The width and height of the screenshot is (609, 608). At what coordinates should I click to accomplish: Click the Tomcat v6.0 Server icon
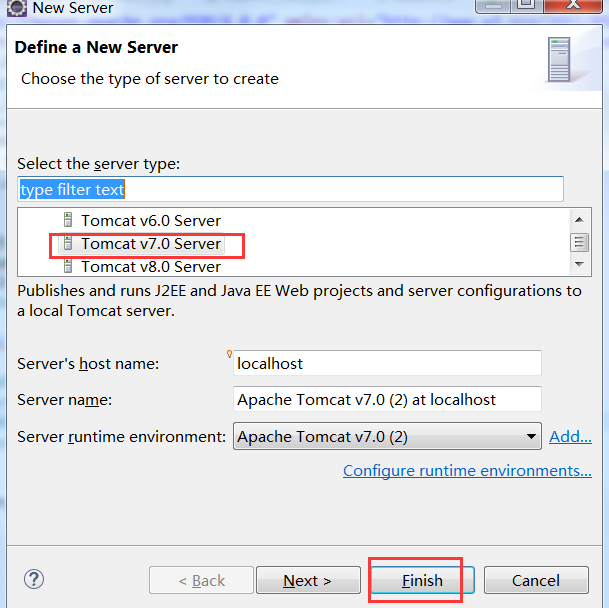click(x=68, y=220)
